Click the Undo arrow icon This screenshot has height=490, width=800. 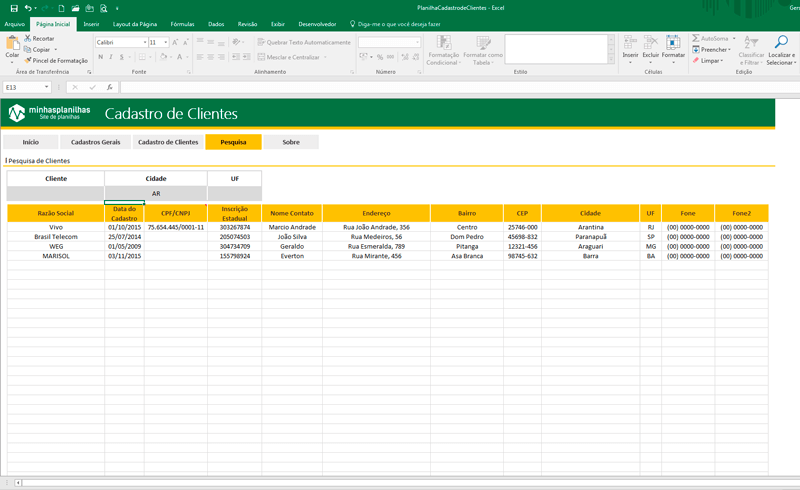tap(26, 7)
